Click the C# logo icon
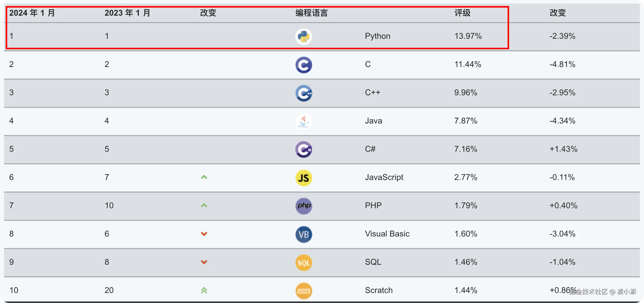The width and height of the screenshot is (644, 303). point(304,149)
